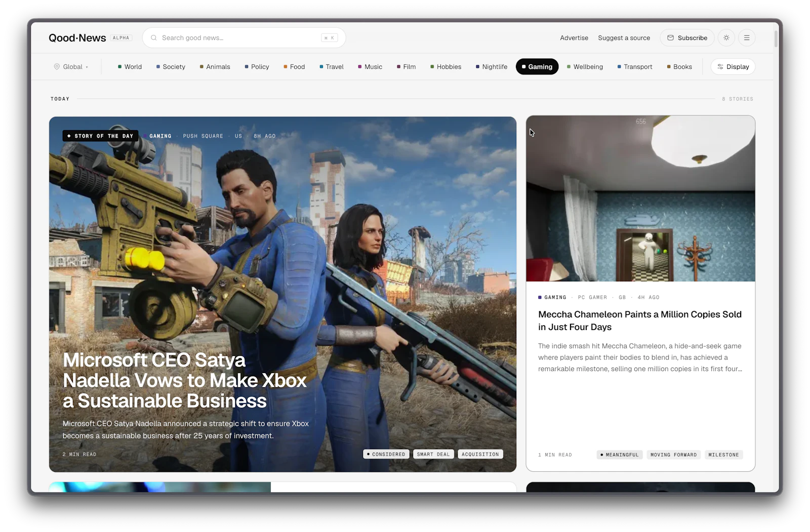
Task: Open Meccha Chameleon Paints a Million headline
Action: pyautogui.click(x=640, y=321)
